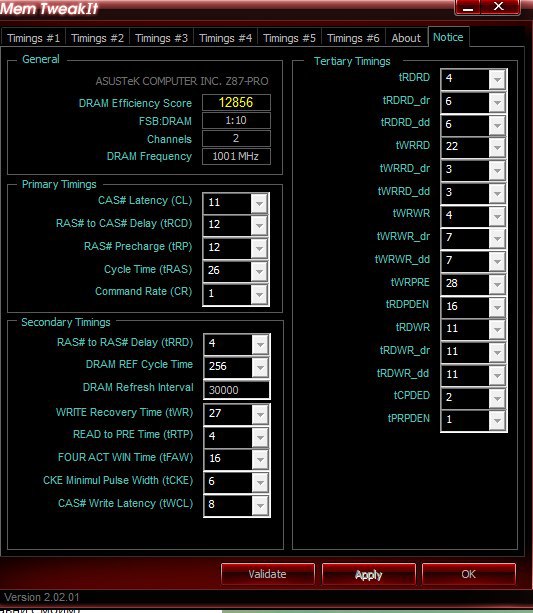The image size is (533, 613).
Task: Open the tWRRD_dd dropdown
Action: click(x=497, y=193)
